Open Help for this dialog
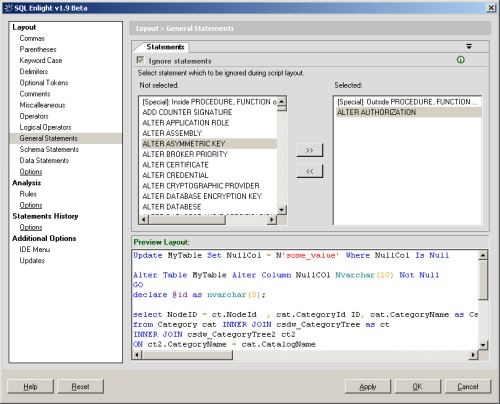 tap(30, 386)
